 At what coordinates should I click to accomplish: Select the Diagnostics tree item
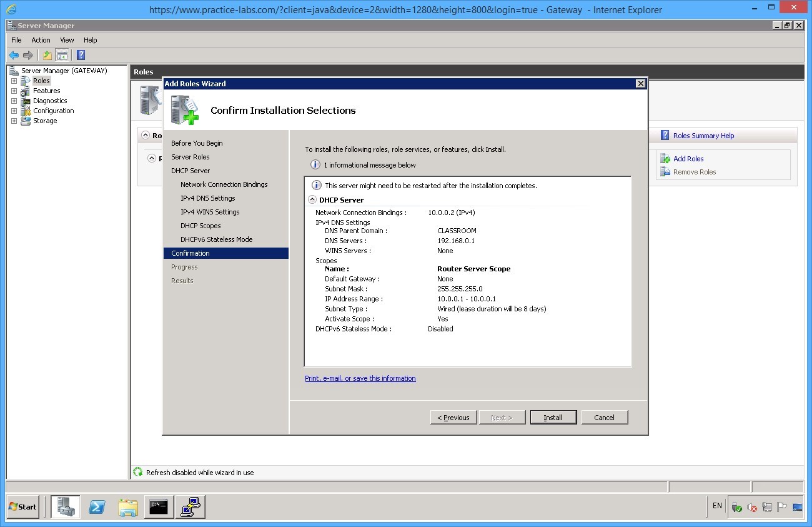50,101
